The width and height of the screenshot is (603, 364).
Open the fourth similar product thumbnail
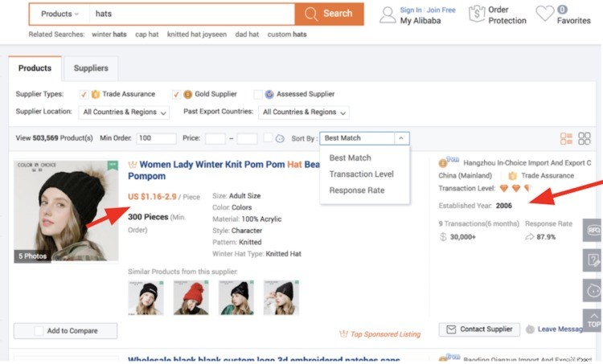[x=281, y=298]
